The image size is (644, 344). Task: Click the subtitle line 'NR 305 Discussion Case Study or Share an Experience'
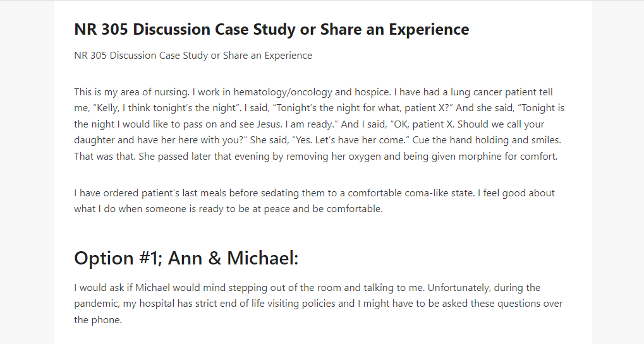coord(193,56)
